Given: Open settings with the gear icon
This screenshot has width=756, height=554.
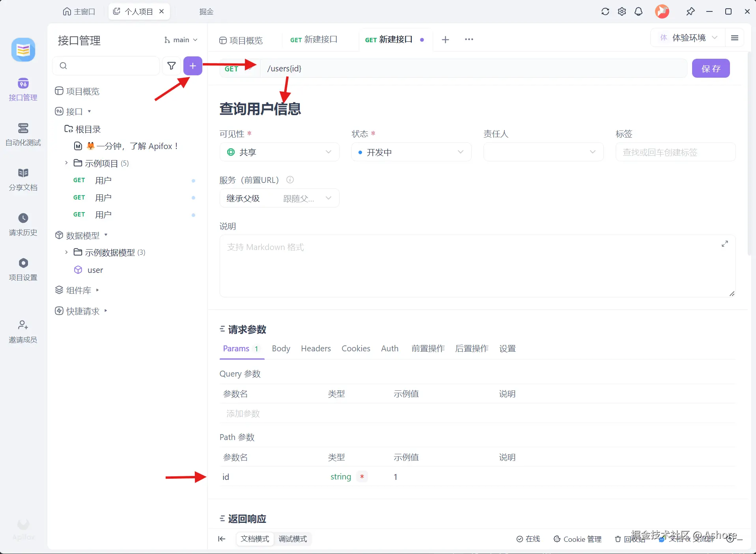Looking at the screenshot, I should coord(622,11).
